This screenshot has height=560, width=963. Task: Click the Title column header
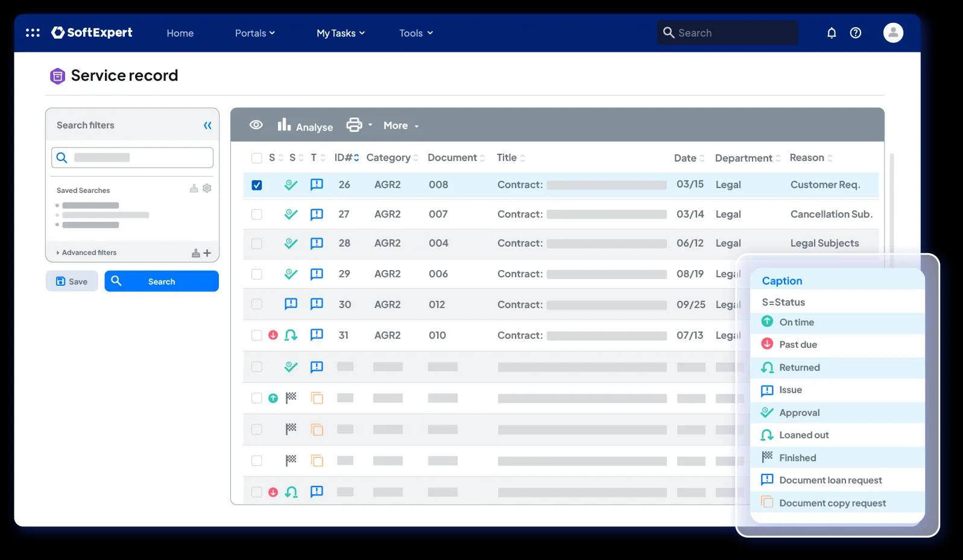[511, 157]
